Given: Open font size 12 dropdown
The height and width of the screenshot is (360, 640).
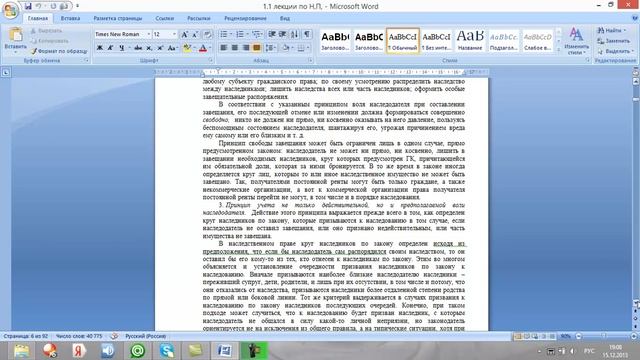Looking at the screenshot, I should click(x=174, y=34).
